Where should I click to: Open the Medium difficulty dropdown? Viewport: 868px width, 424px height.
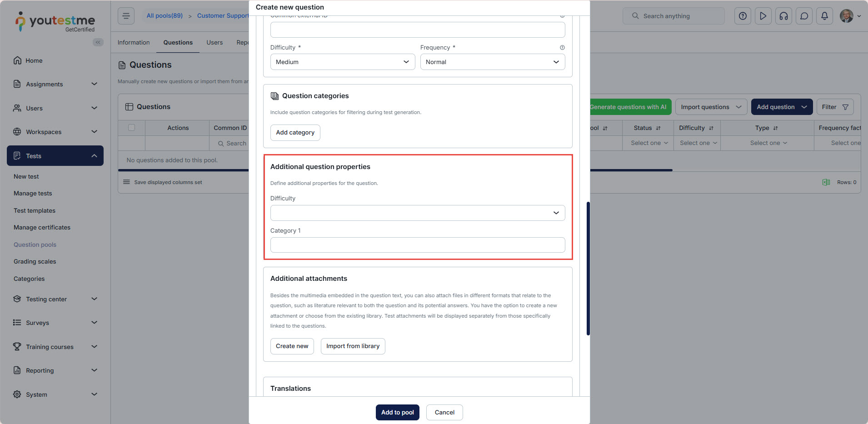(342, 62)
